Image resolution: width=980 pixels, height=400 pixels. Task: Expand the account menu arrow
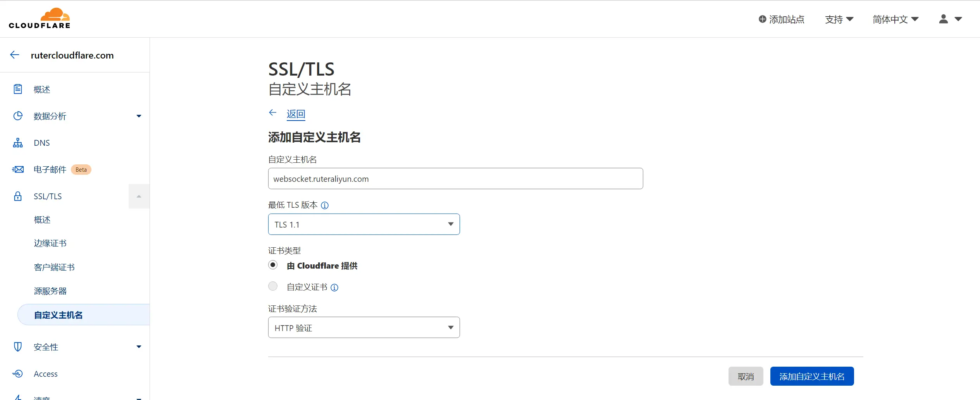[x=958, y=19]
